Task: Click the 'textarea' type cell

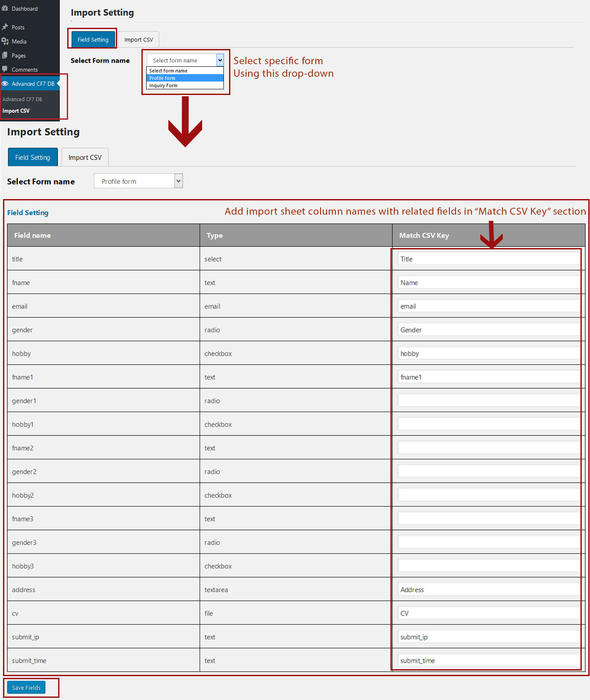Action: coord(296,589)
